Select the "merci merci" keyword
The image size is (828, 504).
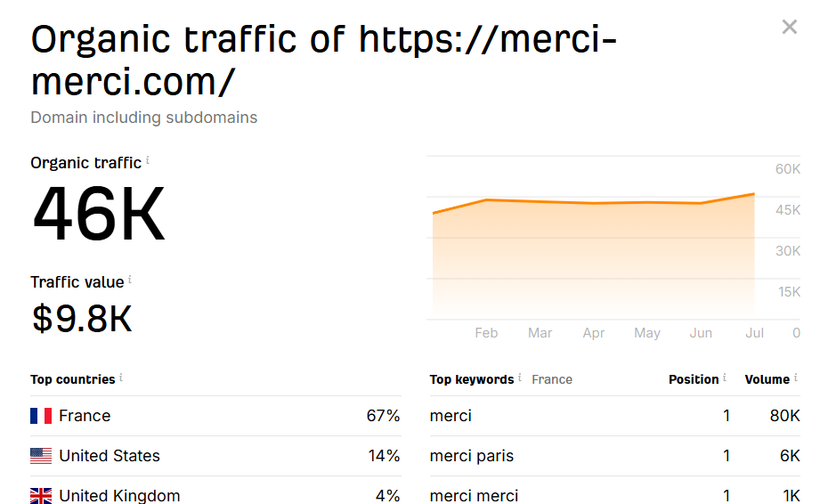point(474,495)
